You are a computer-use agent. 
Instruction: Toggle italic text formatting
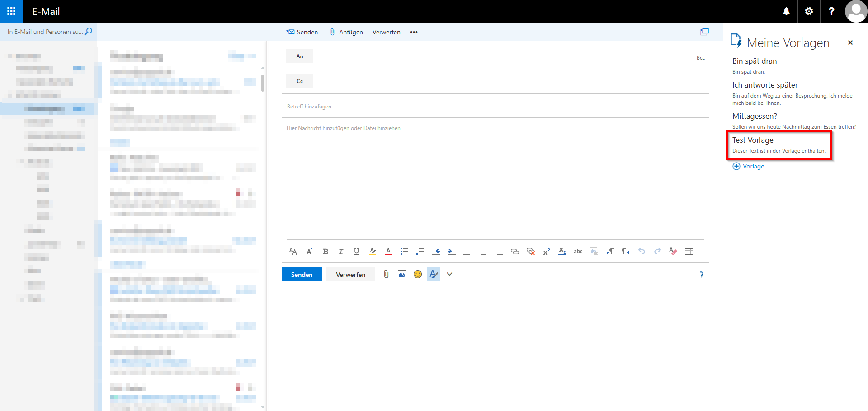[x=341, y=252]
